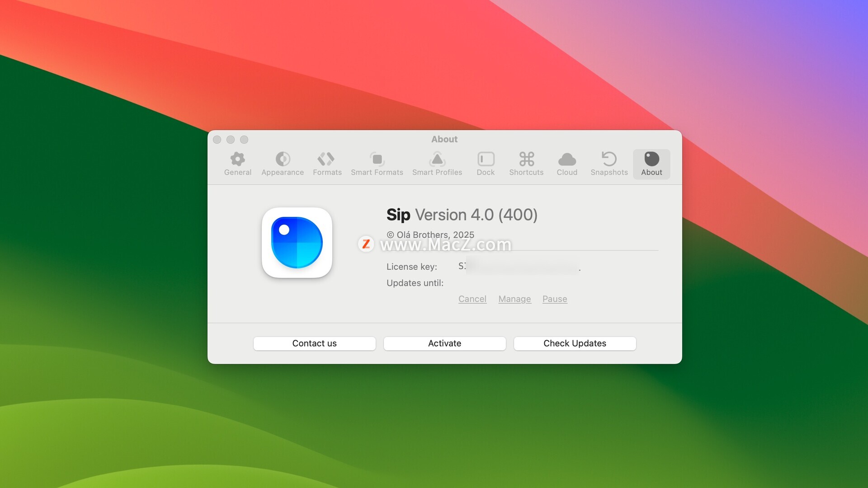Click the '© Olá Brothers, 2025' copyright text
This screenshot has width=868, height=488.
(x=430, y=235)
